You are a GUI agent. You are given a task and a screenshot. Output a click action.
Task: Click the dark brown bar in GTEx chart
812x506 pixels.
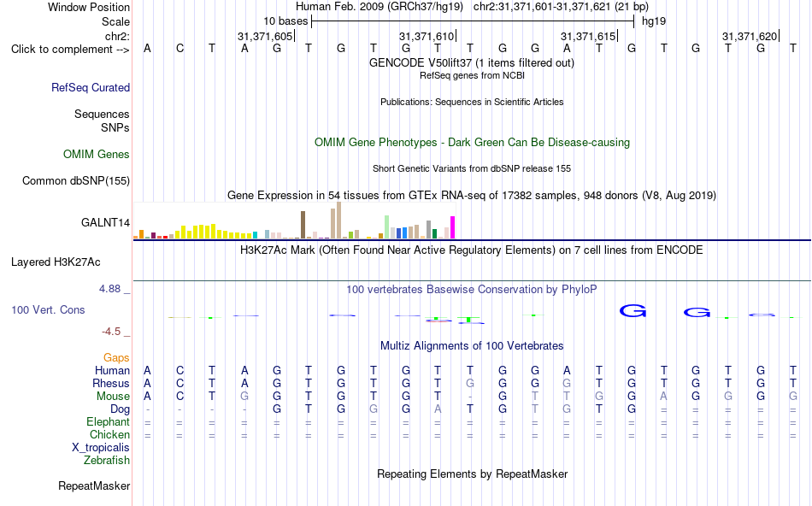click(x=303, y=225)
